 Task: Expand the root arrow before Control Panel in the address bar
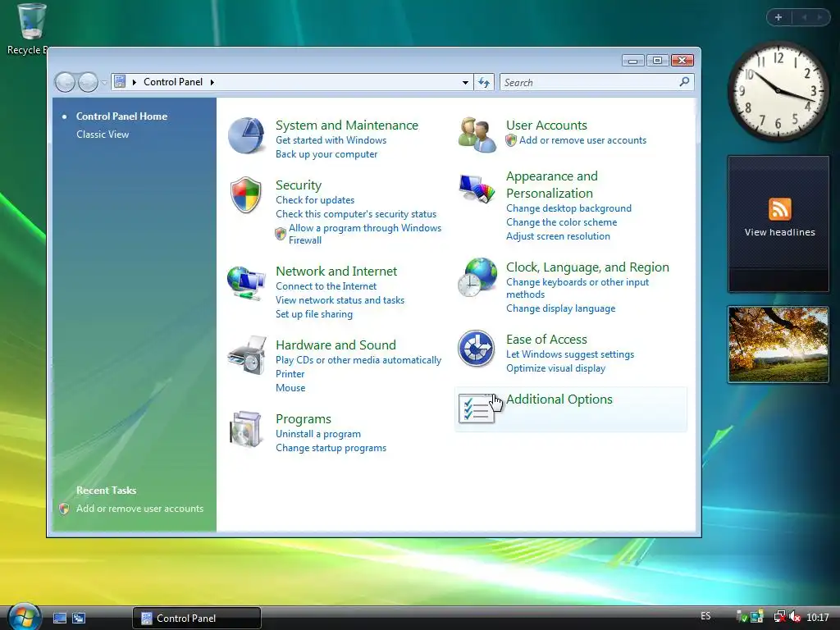(135, 82)
